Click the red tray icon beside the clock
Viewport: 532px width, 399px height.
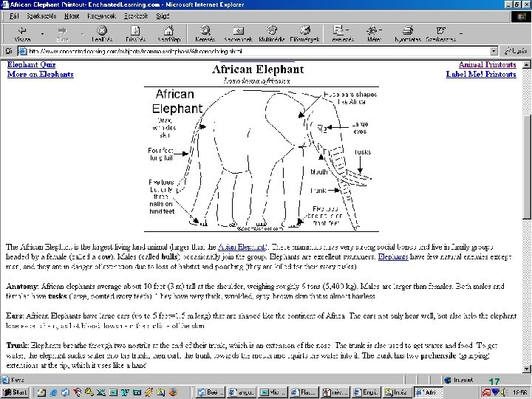pyautogui.click(x=487, y=392)
